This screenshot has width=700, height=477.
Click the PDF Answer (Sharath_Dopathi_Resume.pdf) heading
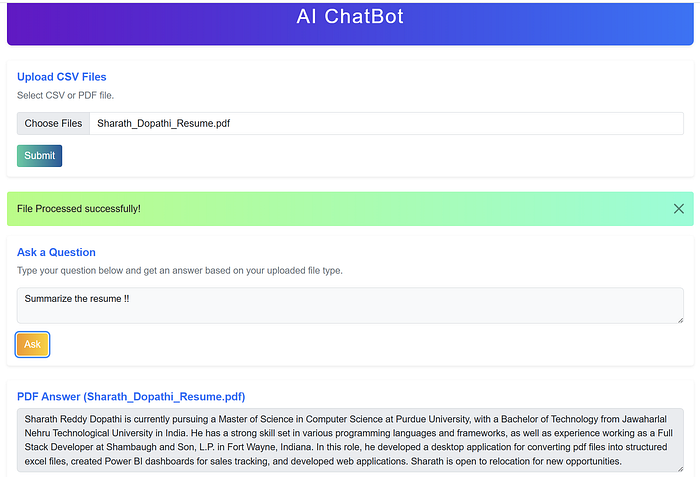click(x=131, y=397)
